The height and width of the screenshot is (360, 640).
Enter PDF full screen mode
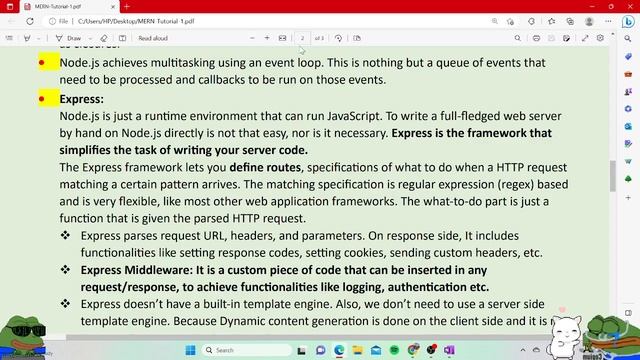(x=585, y=38)
